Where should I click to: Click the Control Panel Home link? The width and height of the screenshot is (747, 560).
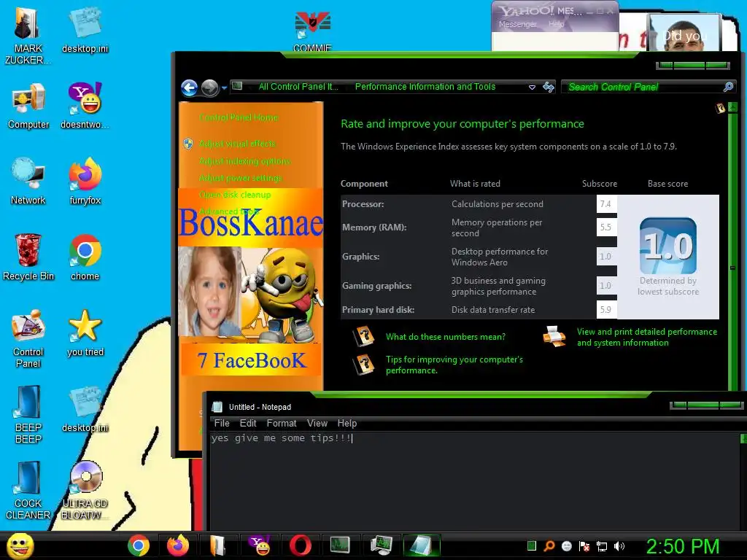pos(239,117)
